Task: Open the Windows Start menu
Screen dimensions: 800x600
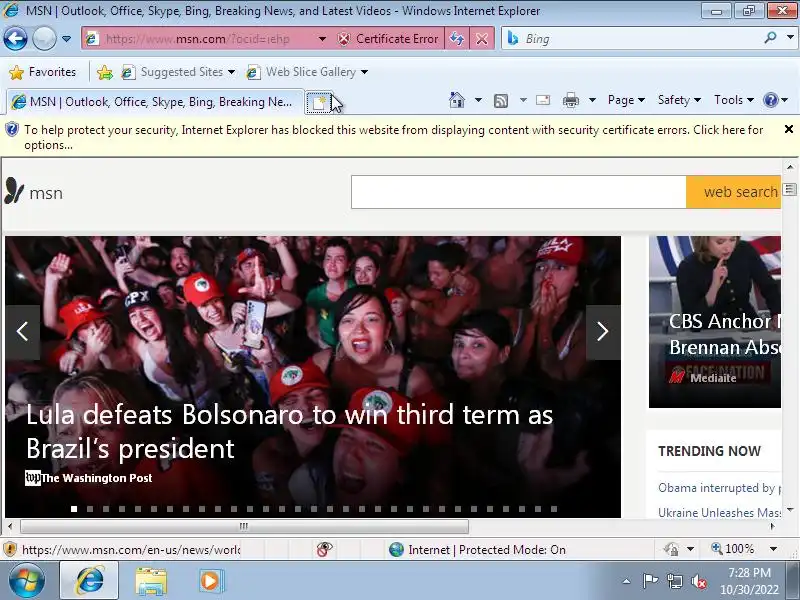Action: point(26,581)
